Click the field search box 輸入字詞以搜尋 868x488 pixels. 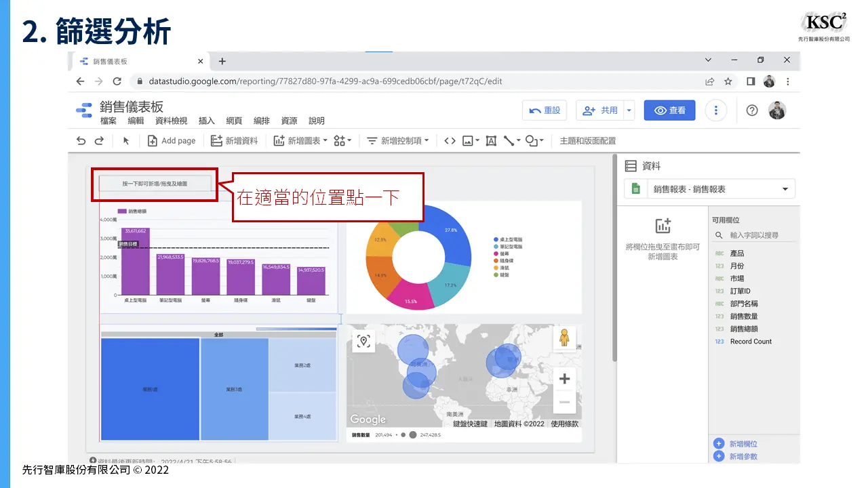[x=753, y=235]
